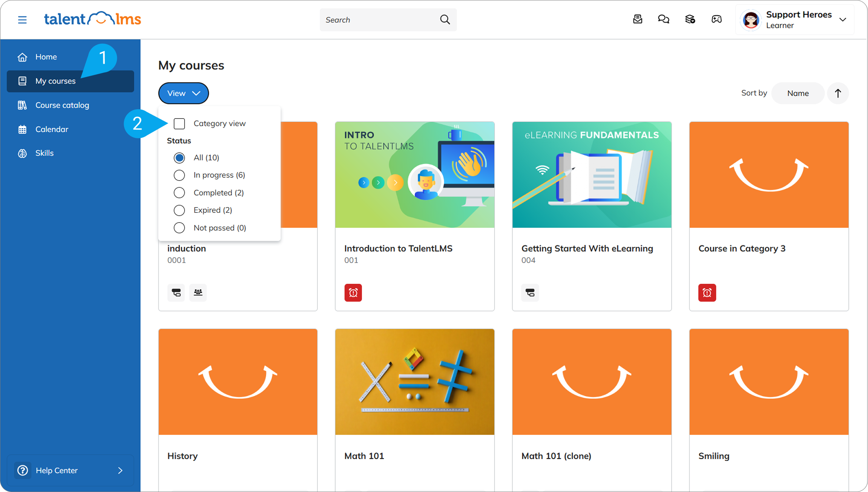This screenshot has height=492, width=868.
Task: Click Course in Category 3 thumbnail
Action: tap(769, 174)
